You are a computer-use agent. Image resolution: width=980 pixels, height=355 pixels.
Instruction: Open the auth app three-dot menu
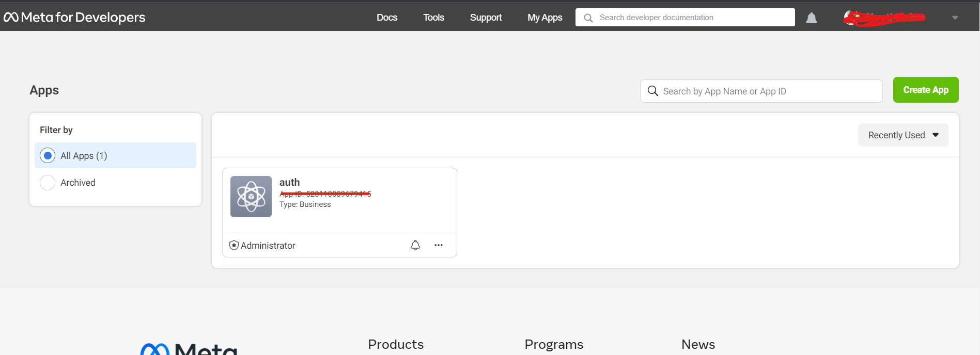click(439, 245)
